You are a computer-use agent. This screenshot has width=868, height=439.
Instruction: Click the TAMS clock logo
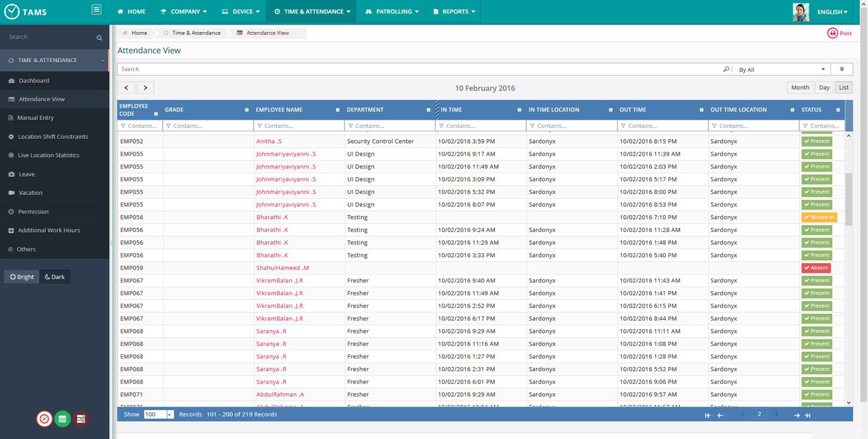click(12, 12)
